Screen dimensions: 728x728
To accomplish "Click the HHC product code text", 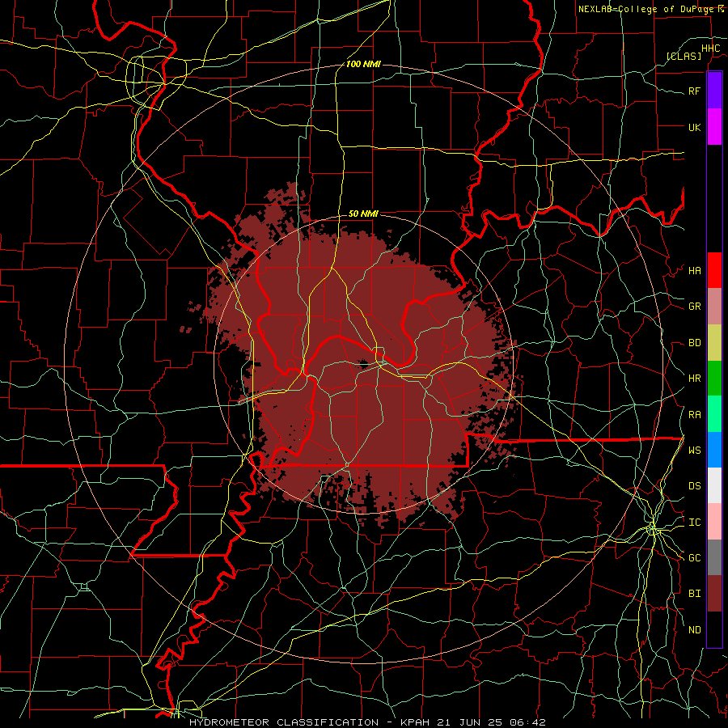I will point(711,49).
